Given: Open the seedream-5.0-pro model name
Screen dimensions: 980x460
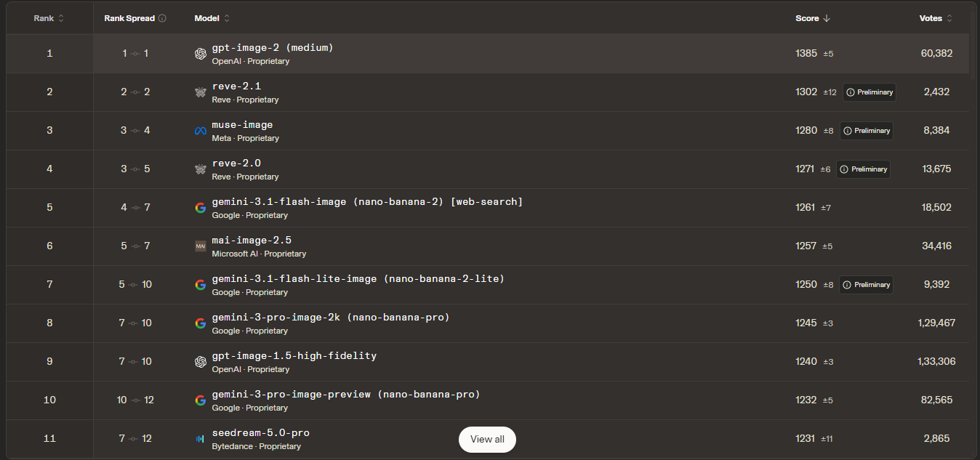Looking at the screenshot, I should point(260,433).
